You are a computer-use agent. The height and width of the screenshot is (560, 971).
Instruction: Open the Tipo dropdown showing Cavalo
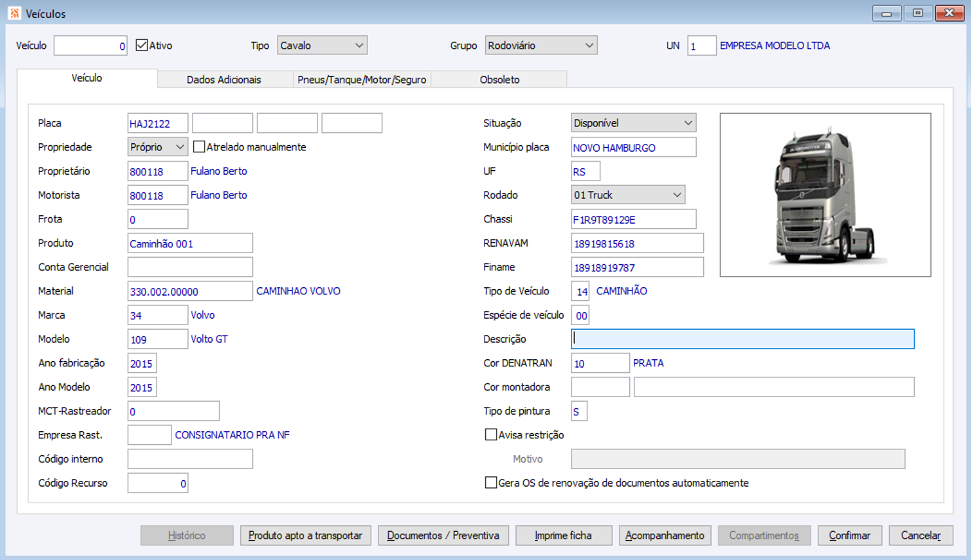point(322,45)
